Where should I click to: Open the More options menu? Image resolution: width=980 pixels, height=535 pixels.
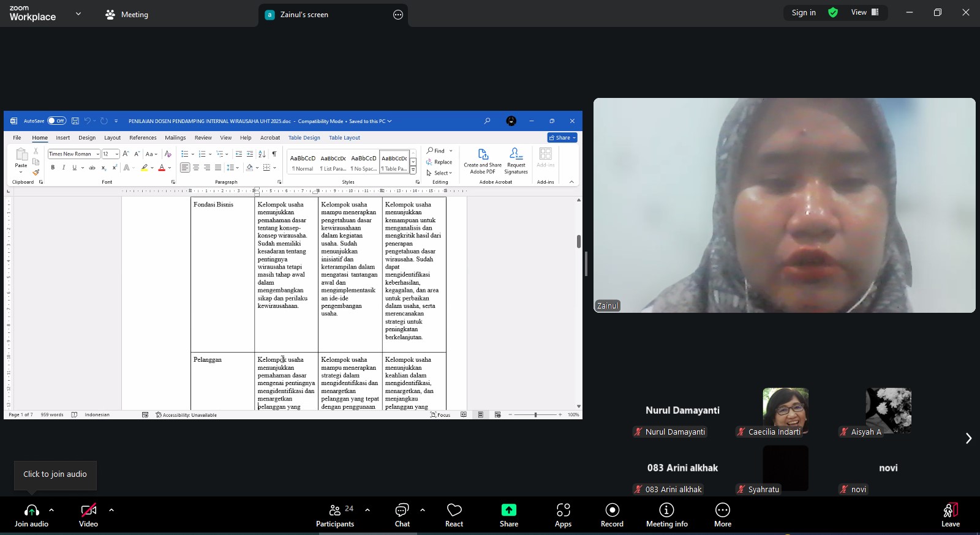click(x=723, y=515)
